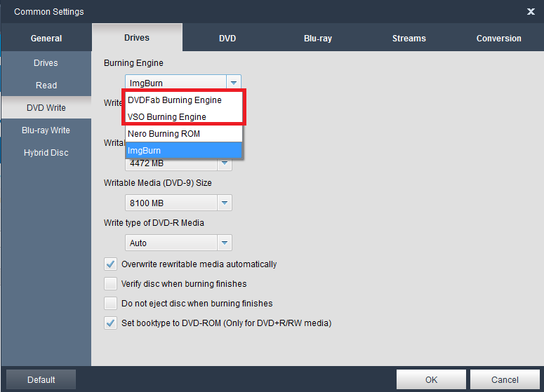Confirm settings with OK
This screenshot has width=544, height=392.
[x=431, y=379]
